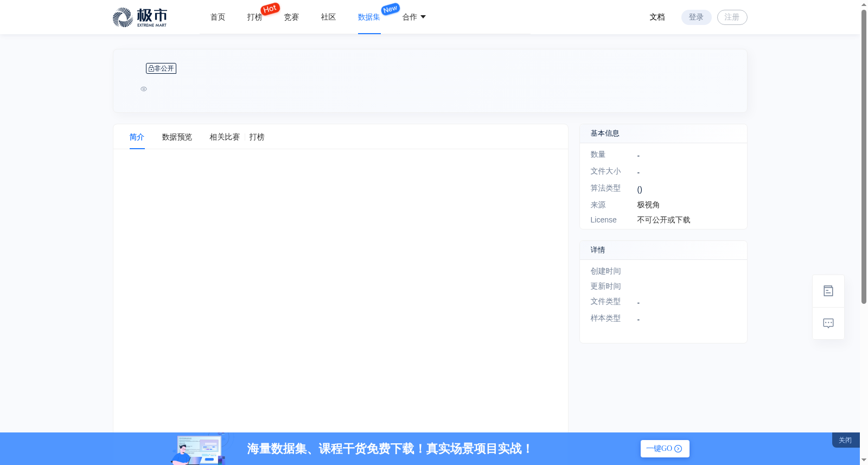Click the 一键GO banner button
The height and width of the screenshot is (465, 868).
[665, 449]
